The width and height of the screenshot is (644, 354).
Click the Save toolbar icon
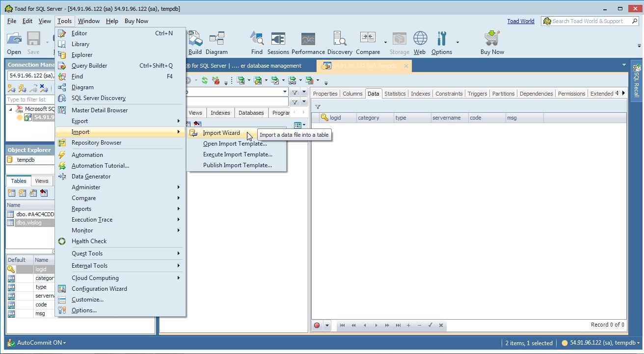click(33, 44)
